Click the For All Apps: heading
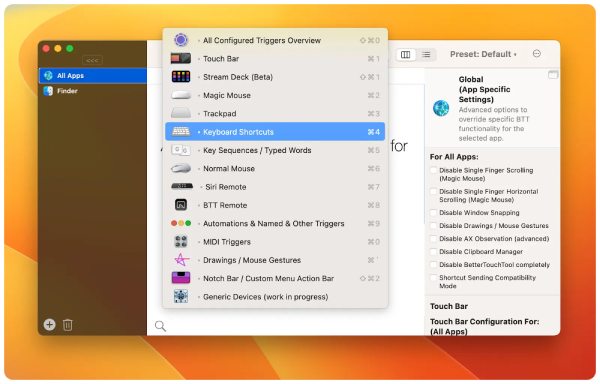This screenshot has height=384, width=600. pyautogui.click(x=454, y=157)
